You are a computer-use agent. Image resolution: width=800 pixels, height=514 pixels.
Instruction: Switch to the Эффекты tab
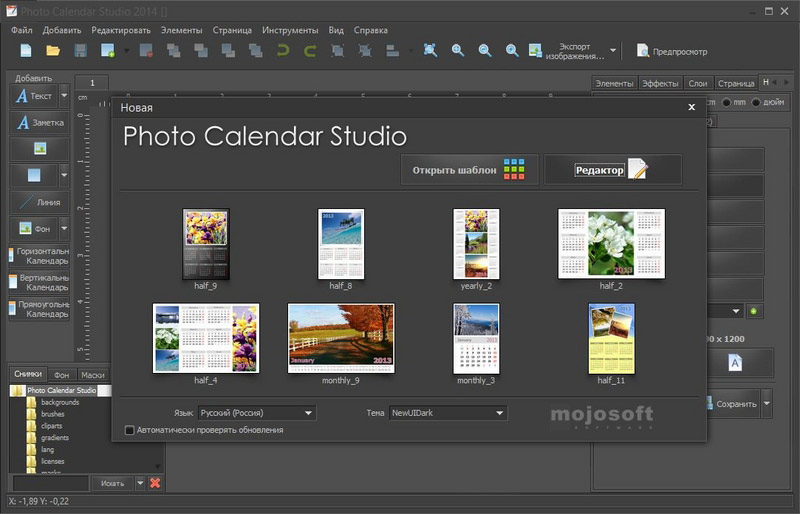(660, 83)
